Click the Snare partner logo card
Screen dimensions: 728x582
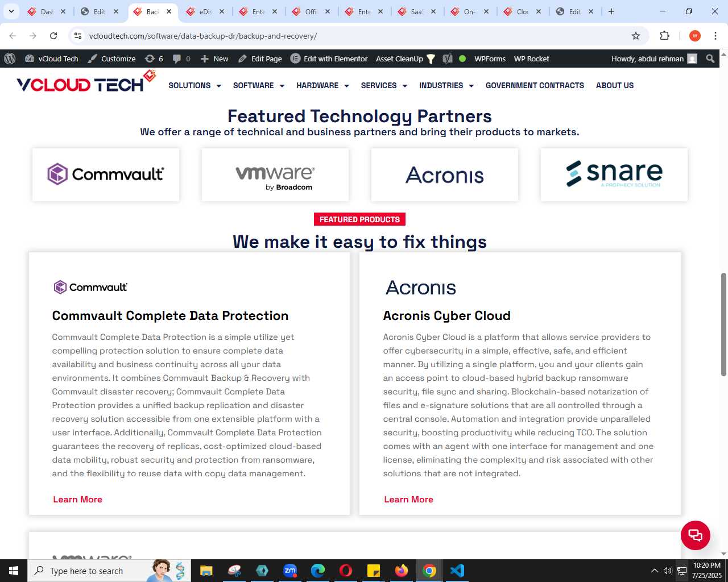point(614,174)
